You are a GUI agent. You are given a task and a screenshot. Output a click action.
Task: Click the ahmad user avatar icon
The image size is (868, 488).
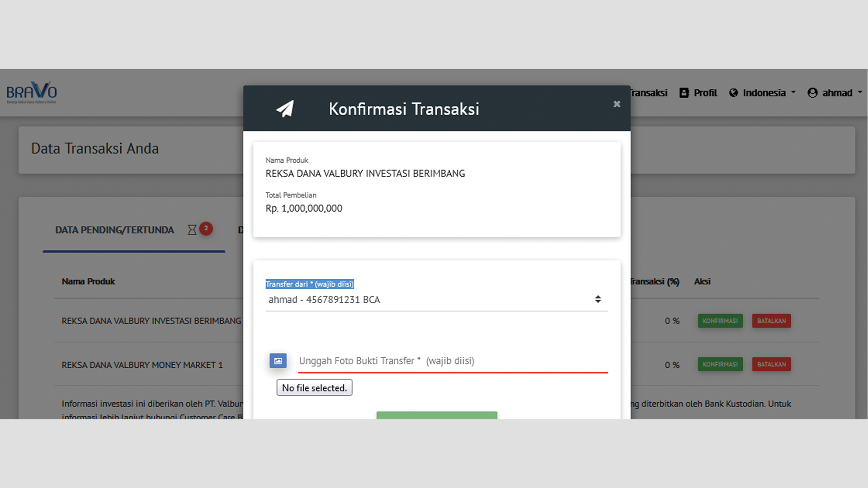coord(812,93)
